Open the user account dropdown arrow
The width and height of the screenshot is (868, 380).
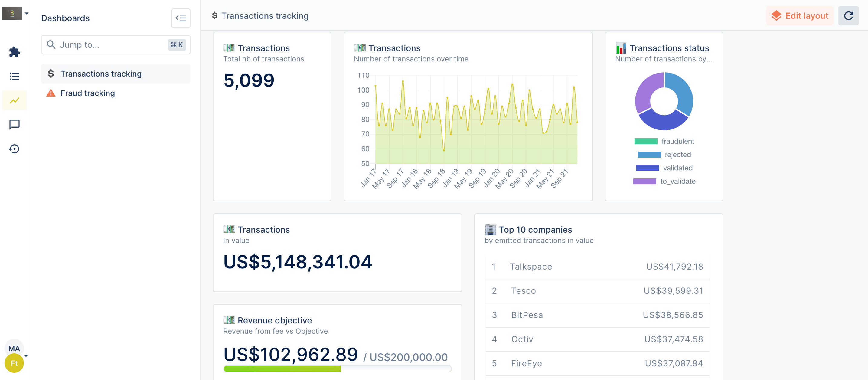(26, 356)
